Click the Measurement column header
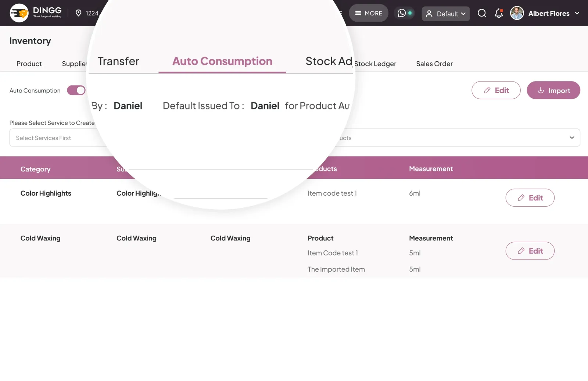This screenshot has height=381, width=588. pos(431,168)
